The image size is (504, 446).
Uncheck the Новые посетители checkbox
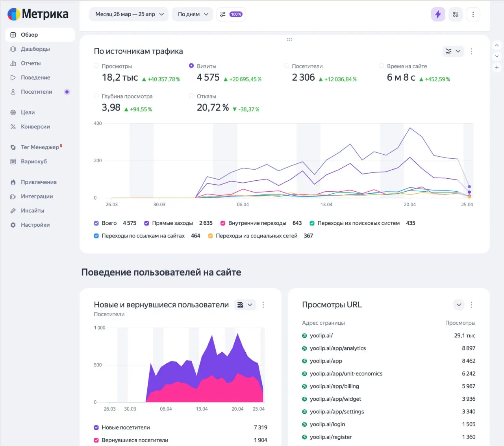coord(96,427)
